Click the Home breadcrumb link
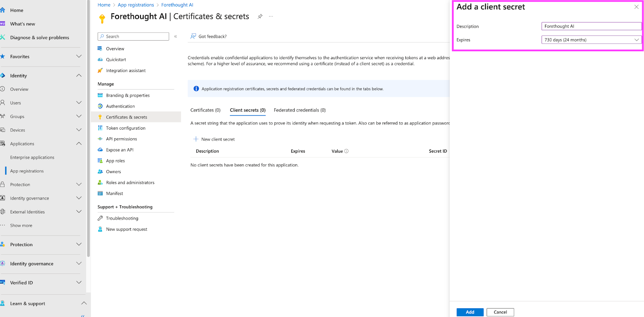The image size is (644, 317). 104,5
